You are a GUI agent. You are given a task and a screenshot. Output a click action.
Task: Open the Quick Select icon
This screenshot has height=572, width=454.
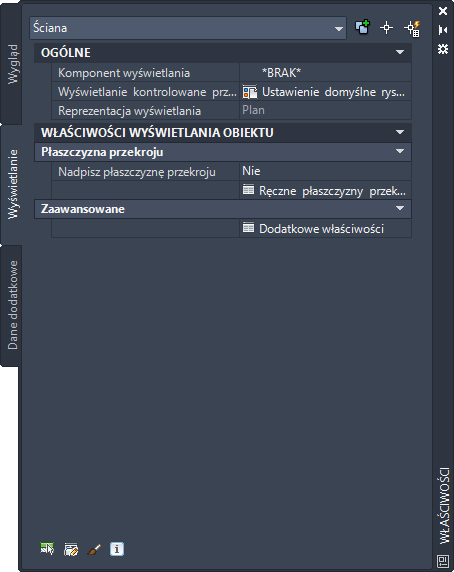(412, 28)
